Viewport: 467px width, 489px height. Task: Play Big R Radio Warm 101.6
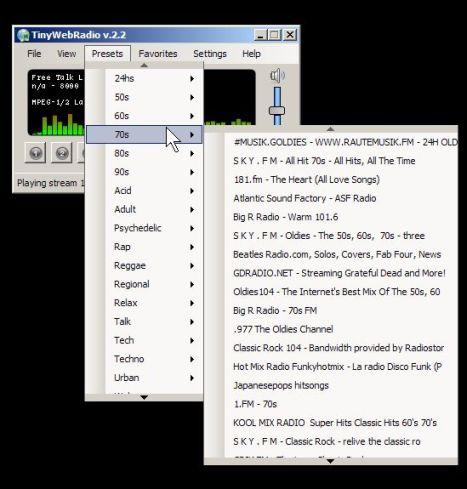[331, 217]
